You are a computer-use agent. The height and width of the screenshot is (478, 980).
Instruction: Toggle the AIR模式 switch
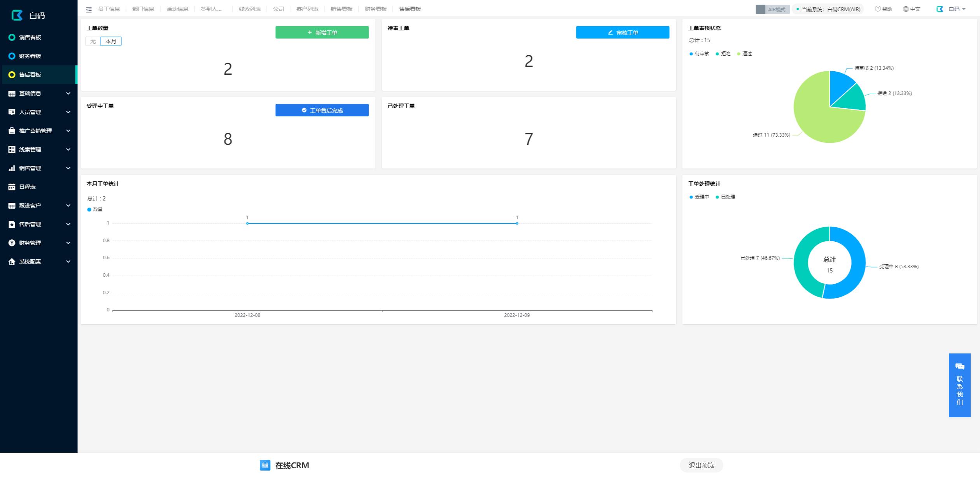coord(772,9)
